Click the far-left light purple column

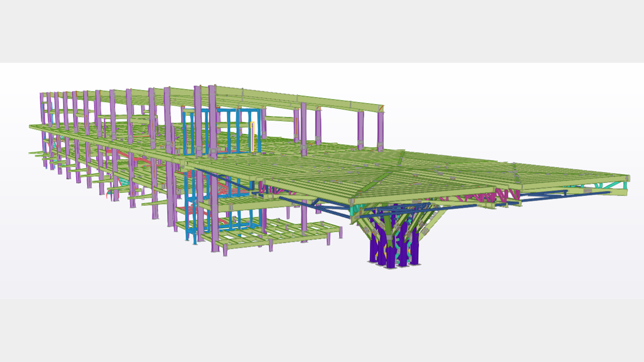tap(43, 108)
